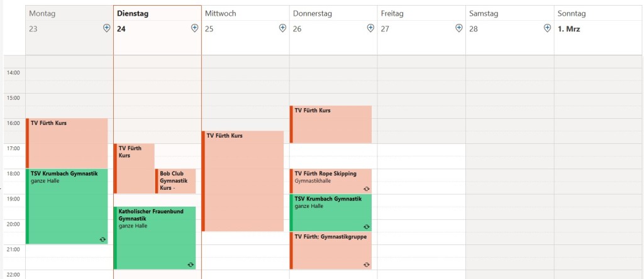This screenshot has height=279, width=644.
Task: Select Wednesday's TV Fürth Kurs appointment
Action: click(243, 181)
